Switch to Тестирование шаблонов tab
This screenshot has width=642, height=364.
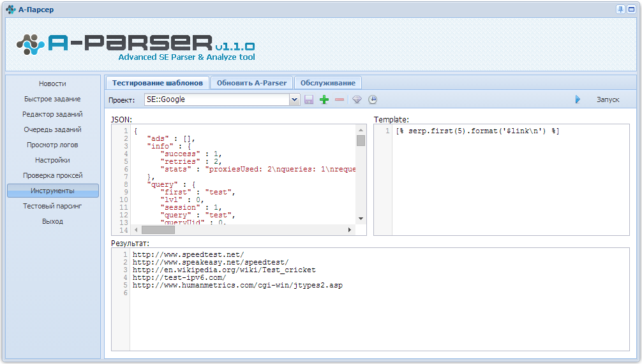(x=158, y=83)
